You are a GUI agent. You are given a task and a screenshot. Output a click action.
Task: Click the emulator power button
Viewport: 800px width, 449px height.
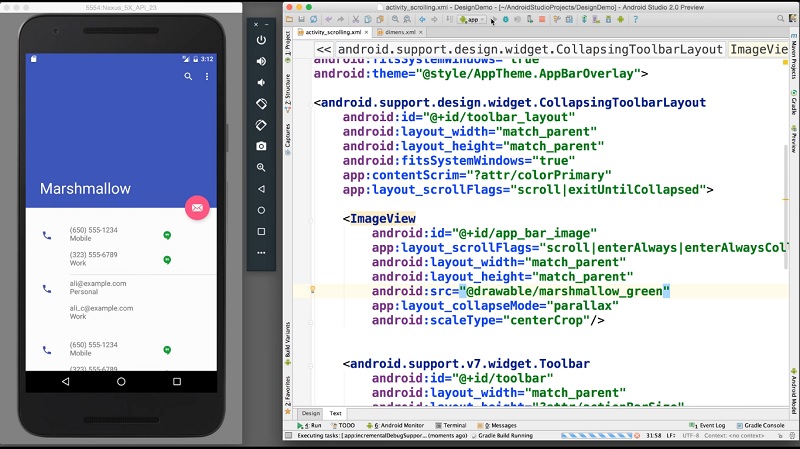pos(261,40)
